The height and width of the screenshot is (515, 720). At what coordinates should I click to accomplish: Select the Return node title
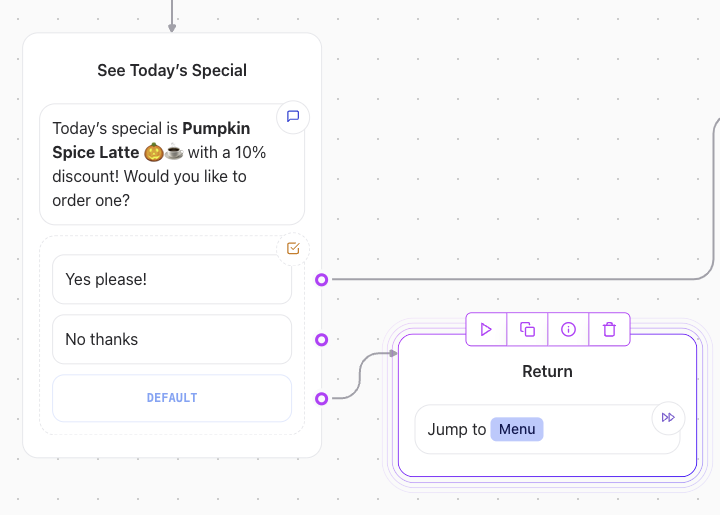pyautogui.click(x=547, y=371)
